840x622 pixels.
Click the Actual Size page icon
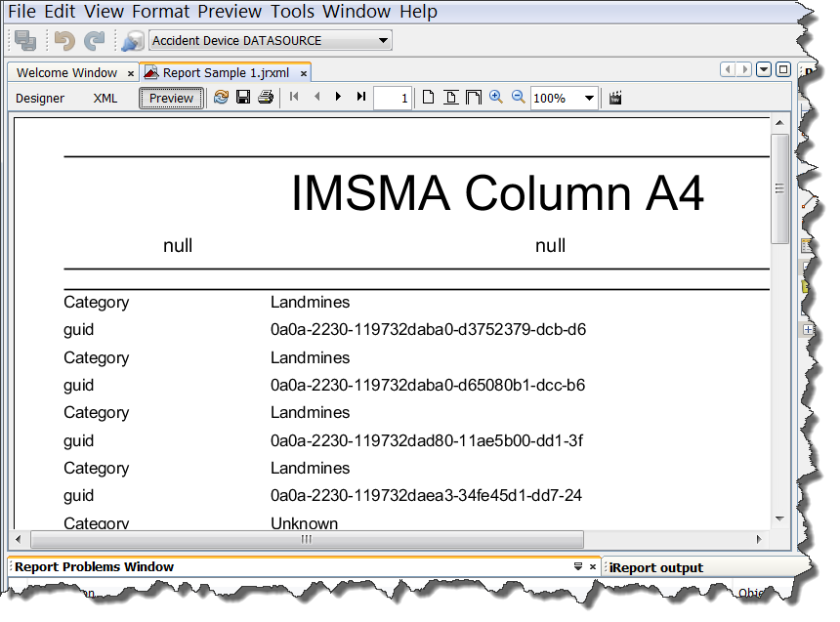tap(427, 97)
